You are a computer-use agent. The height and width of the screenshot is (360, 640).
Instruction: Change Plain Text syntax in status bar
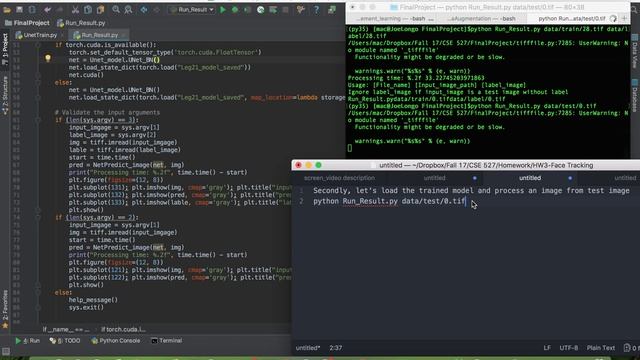tap(601, 348)
